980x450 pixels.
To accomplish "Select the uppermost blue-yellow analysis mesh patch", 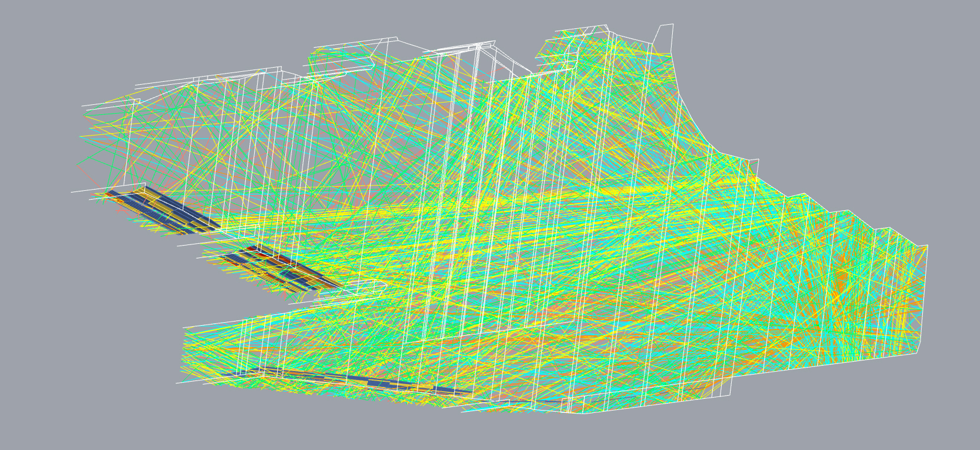I will pyautogui.click(x=162, y=210).
